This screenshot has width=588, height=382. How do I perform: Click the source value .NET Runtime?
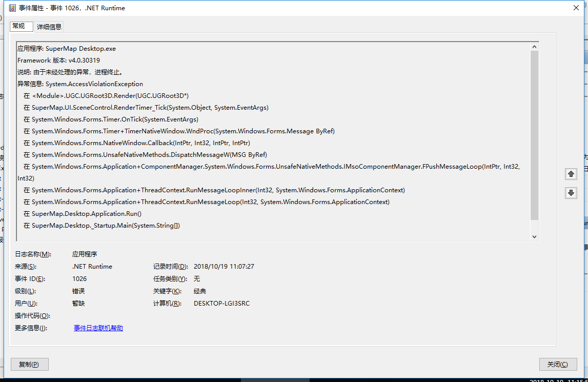pos(92,267)
